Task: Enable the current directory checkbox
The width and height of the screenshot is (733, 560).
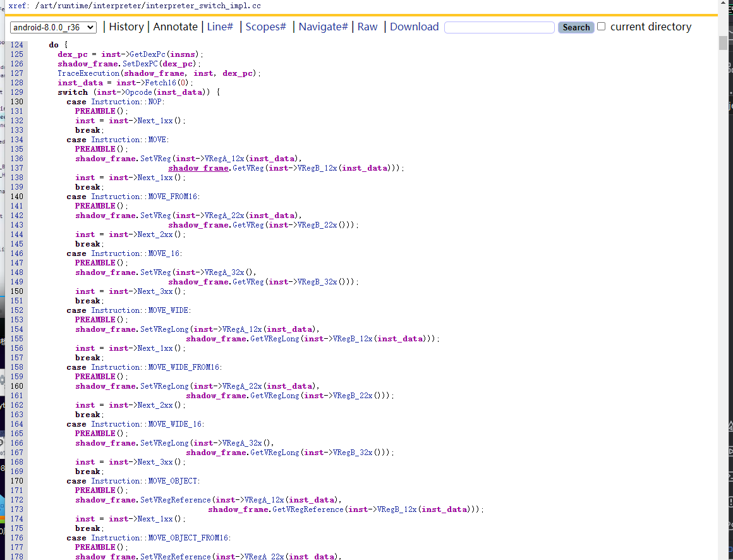Action: click(602, 27)
